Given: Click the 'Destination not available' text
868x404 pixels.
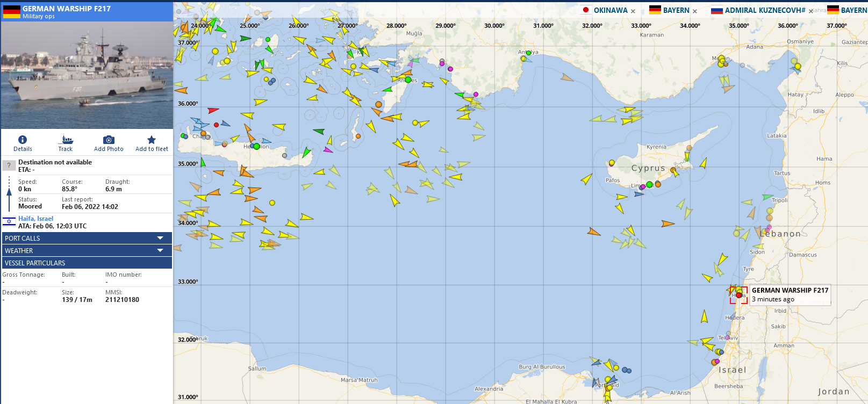Looking at the screenshot, I should [55, 162].
